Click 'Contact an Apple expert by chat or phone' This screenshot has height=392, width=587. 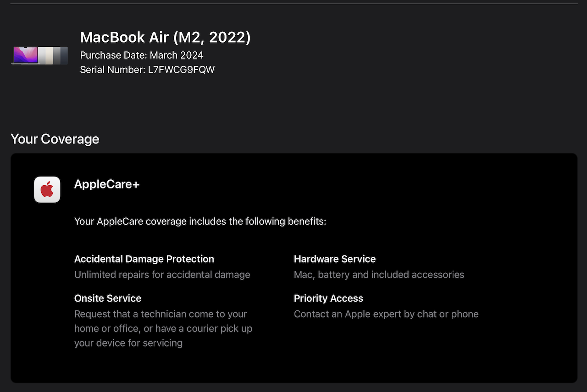pyautogui.click(x=386, y=314)
